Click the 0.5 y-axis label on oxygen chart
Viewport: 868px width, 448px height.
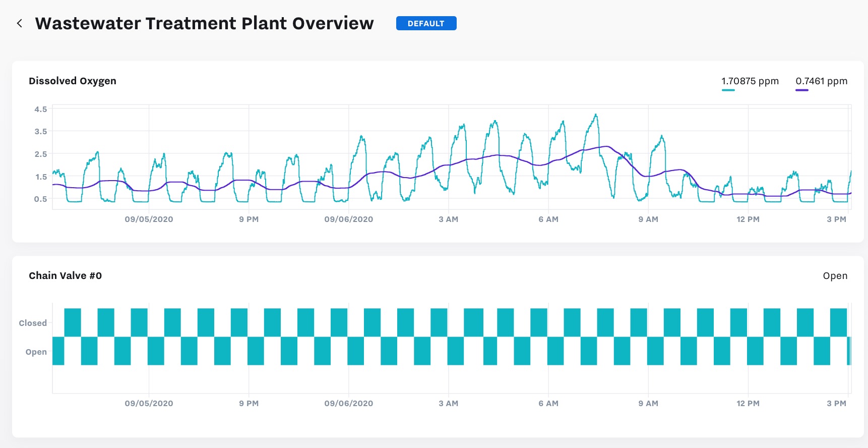coord(41,199)
